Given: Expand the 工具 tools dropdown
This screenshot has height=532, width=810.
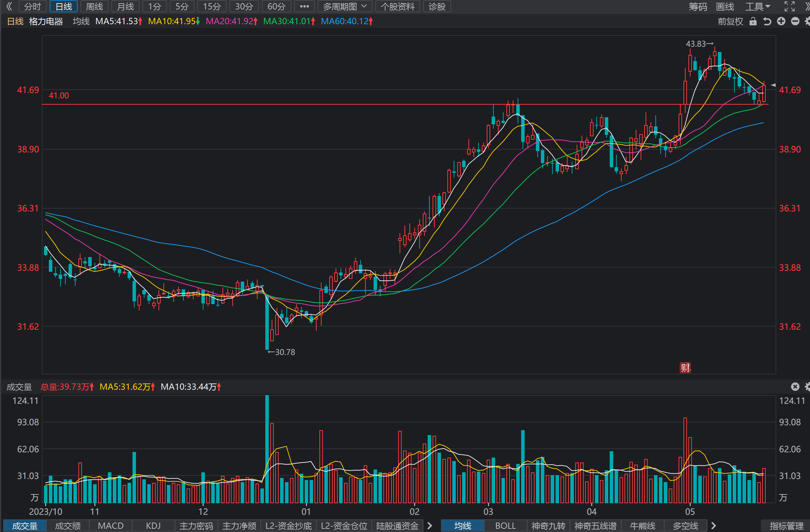Looking at the screenshot, I should [x=758, y=6].
